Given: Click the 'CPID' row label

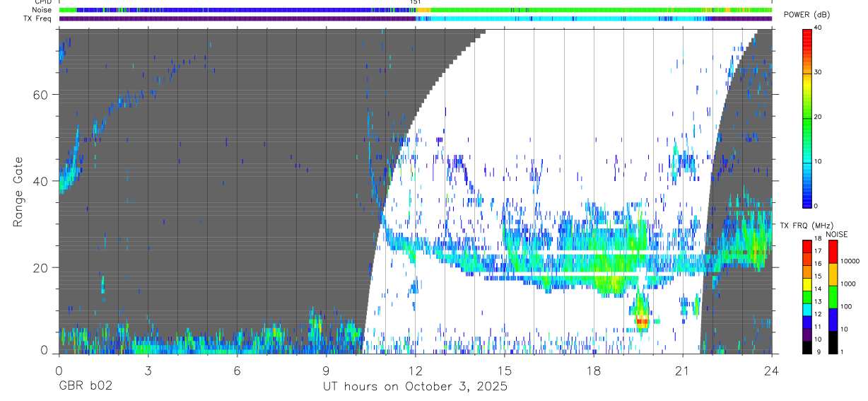Looking at the screenshot, I should click(x=42, y=2).
